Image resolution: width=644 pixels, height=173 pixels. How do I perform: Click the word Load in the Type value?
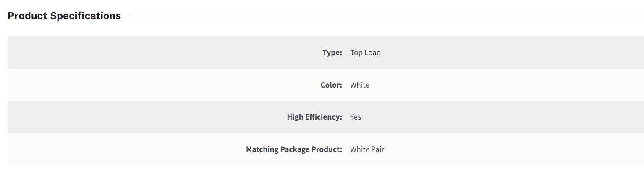[372, 53]
